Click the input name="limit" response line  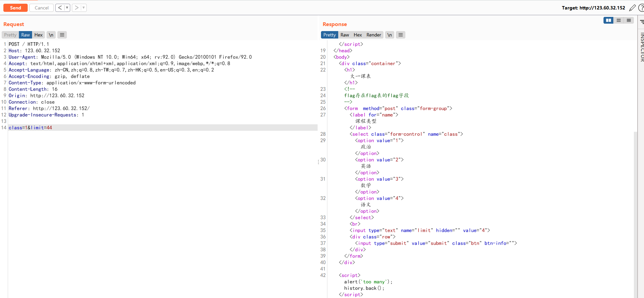click(420, 230)
